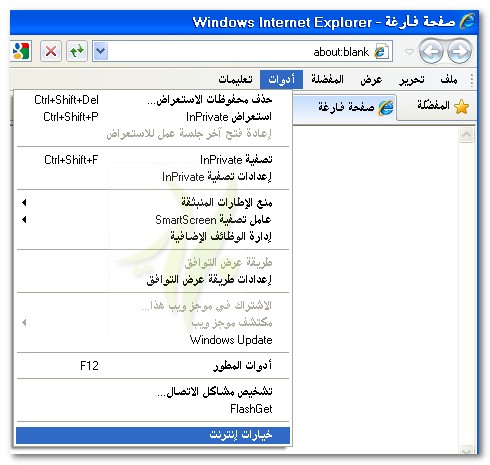Choose إدارة الوظائف الإضافية menu item

tap(153, 237)
